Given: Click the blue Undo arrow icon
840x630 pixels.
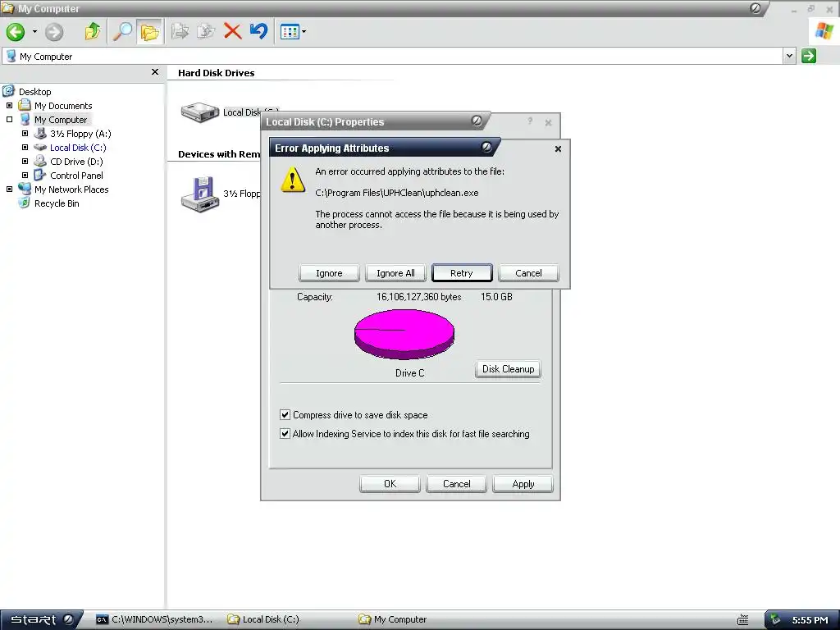Looking at the screenshot, I should [258, 30].
